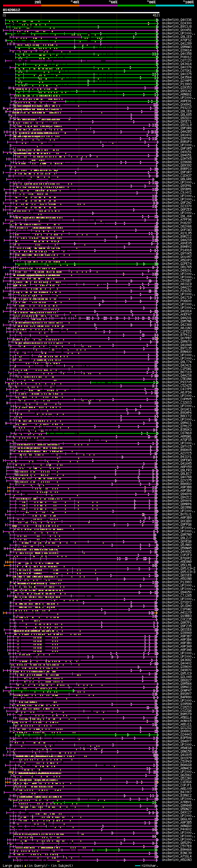Select the UniRef100_P13993 hit
The image size is (197, 868).
[x=177, y=84]
